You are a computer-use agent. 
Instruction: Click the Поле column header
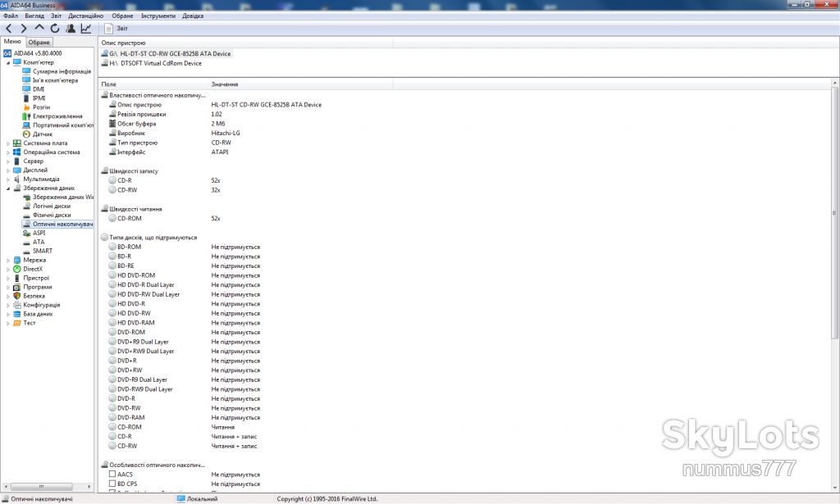153,84
